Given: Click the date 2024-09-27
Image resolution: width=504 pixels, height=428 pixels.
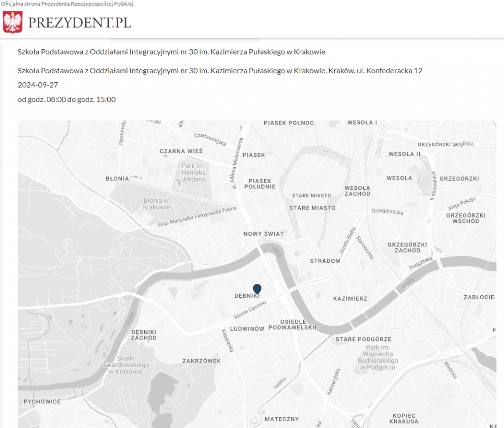Looking at the screenshot, I should click(x=38, y=85).
